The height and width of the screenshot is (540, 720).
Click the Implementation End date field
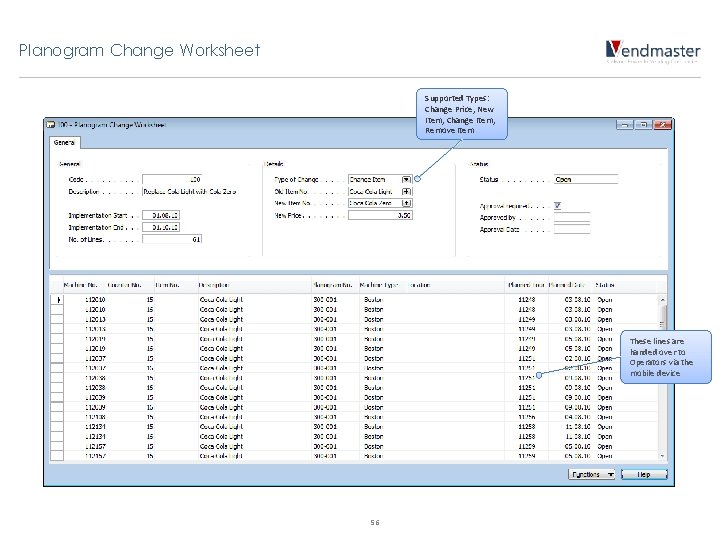161,227
